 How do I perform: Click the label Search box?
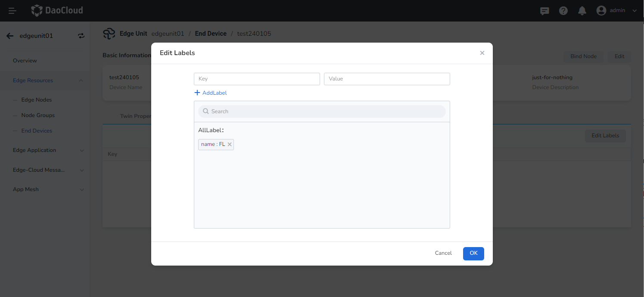point(322,111)
